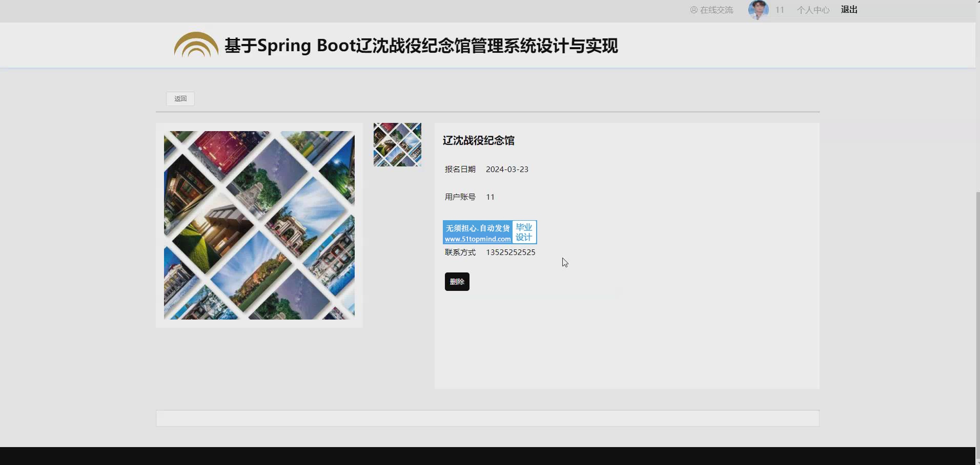The image size is (980, 465).
Task: Click 退出 to log out
Action: pos(849,10)
